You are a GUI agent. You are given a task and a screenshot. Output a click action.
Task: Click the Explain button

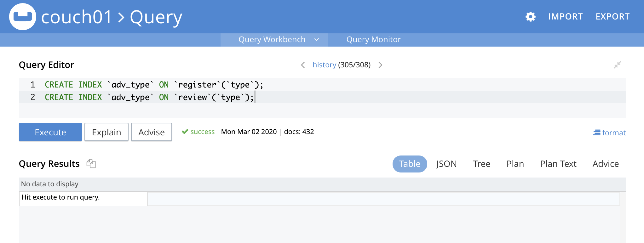(x=106, y=132)
